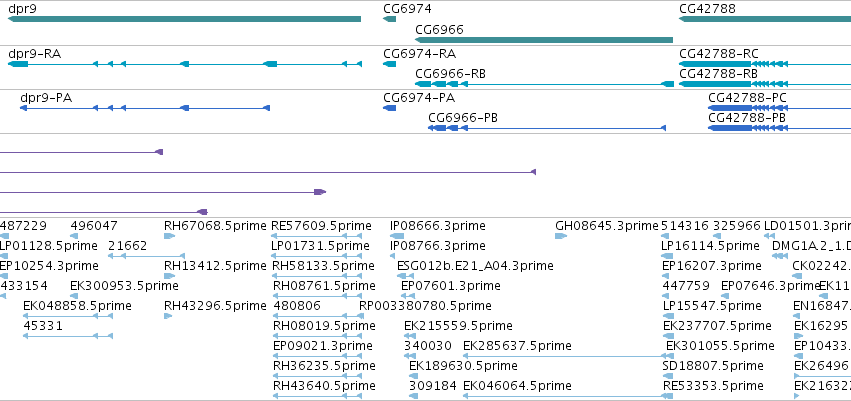Open EST GH08645.3prime
Screen dimensions: 851x401
click(x=606, y=226)
